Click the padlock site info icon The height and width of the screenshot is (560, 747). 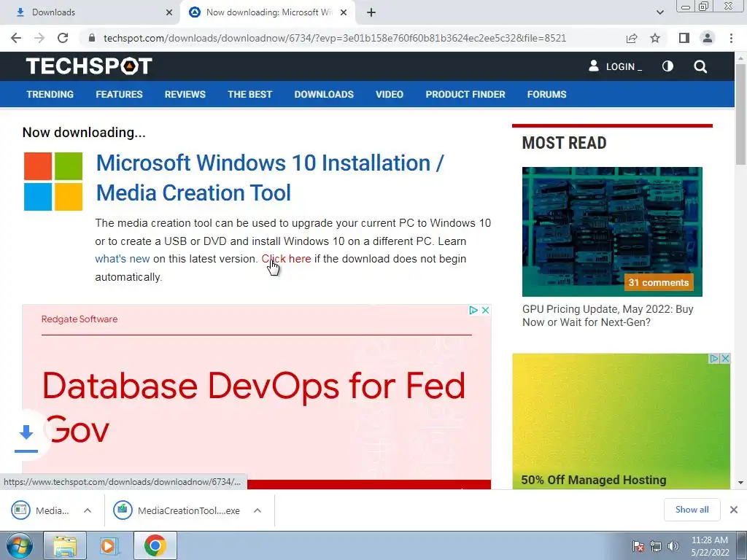[x=92, y=38]
